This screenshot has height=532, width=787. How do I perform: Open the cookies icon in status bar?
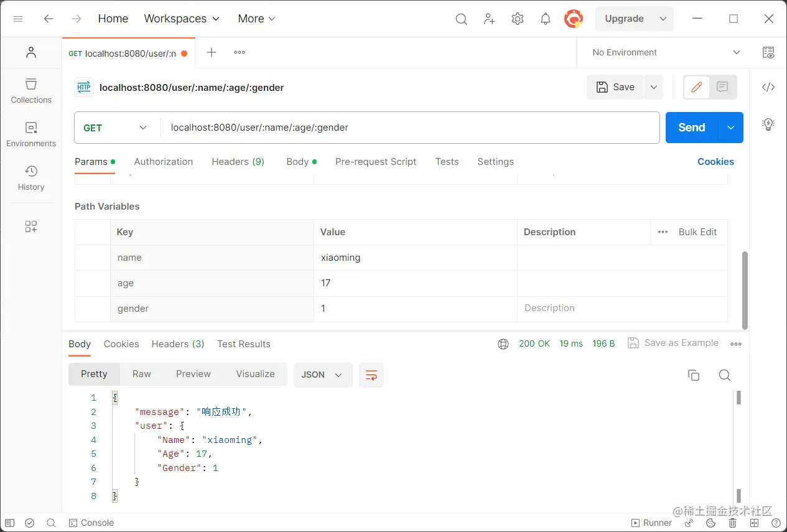click(711, 523)
